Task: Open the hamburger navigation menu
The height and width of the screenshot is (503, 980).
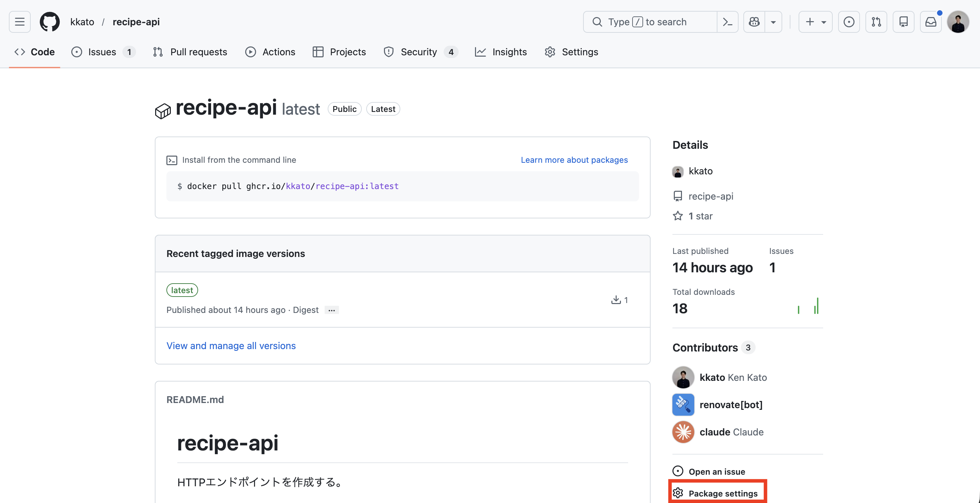Action: [x=20, y=22]
